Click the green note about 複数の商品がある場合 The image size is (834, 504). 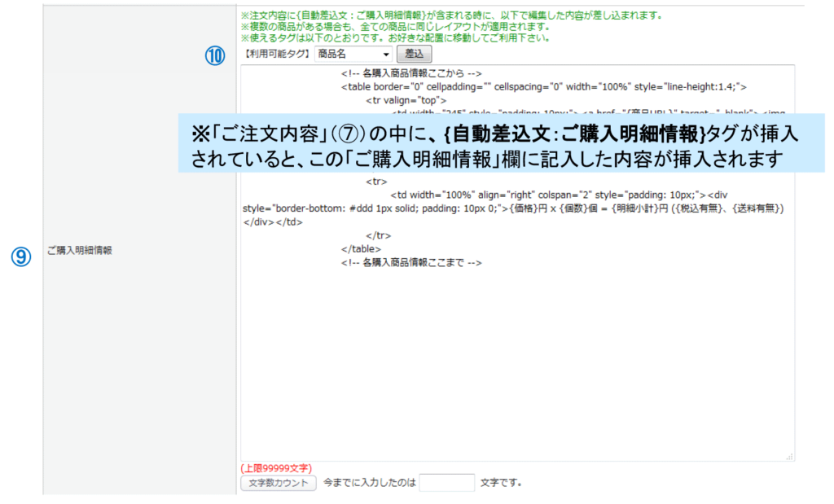(395, 27)
